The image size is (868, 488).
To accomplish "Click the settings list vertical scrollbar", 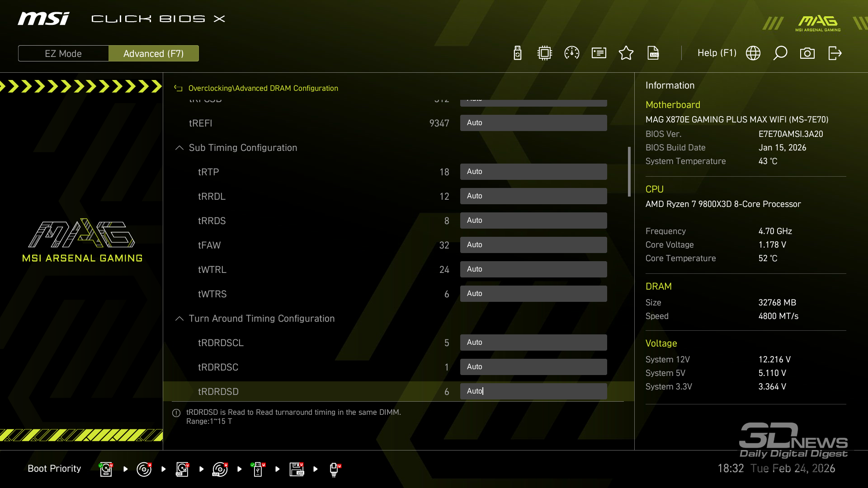I will tap(629, 172).
